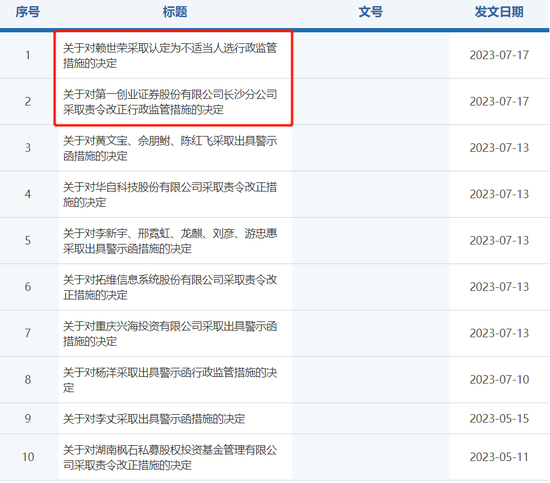The image size is (550, 483).
Task: Open the 华自科技股份有限公司 责令改正 link
Action: [170, 194]
